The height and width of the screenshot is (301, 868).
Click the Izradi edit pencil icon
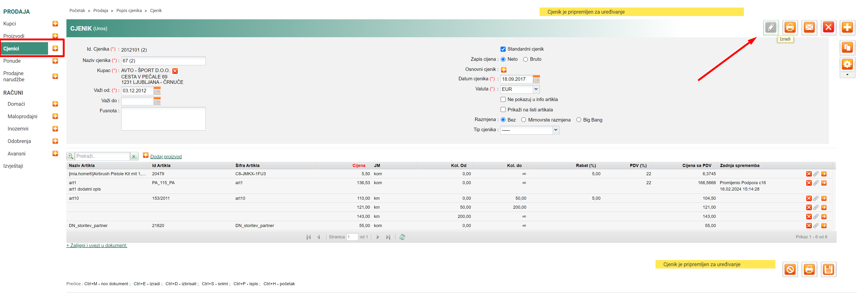pos(771,27)
